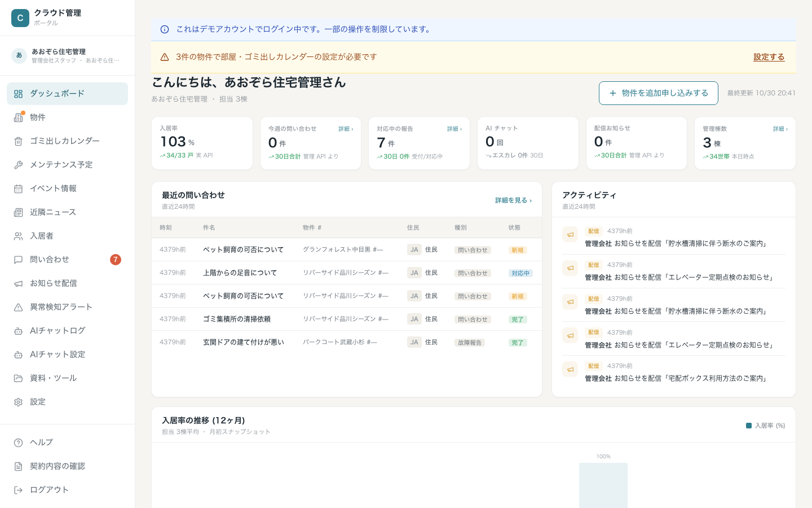Click the ヘルプ question mark icon
Image resolution: width=812 pixels, height=508 pixels.
pos(19,443)
